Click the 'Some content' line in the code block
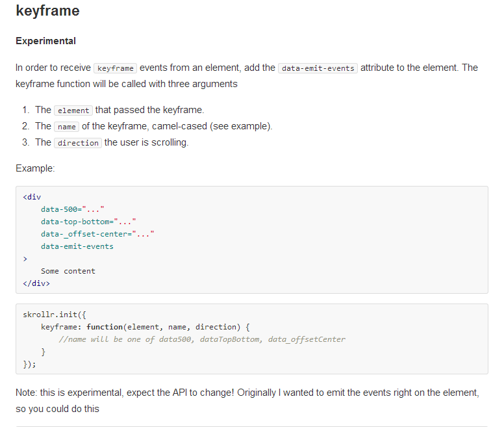Screen dimensions: 504x427 pos(68,271)
